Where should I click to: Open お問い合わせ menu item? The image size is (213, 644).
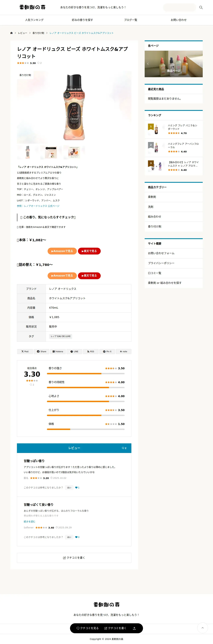[x=178, y=20]
